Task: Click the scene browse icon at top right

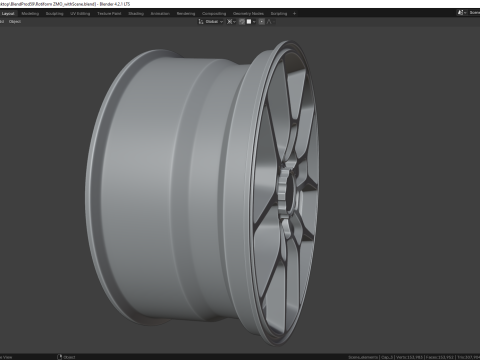Action: [462, 13]
